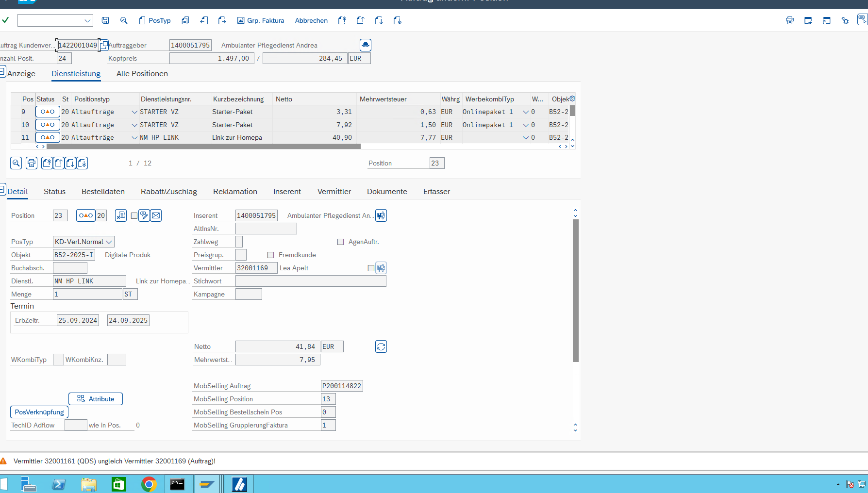Viewport: 868px width, 493px height.
Task: Click the hat icon beside Auftraggeber name
Action: pos(366,45)
